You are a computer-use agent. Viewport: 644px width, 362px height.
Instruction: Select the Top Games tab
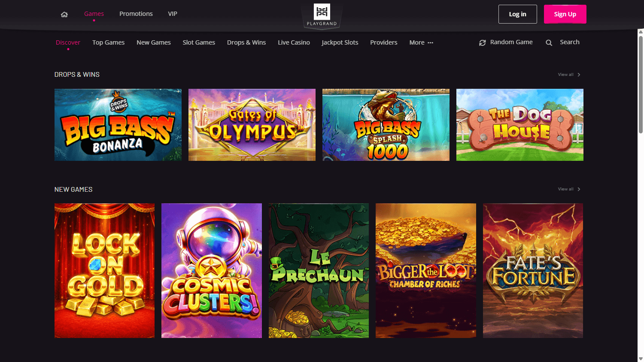[109, 42]
